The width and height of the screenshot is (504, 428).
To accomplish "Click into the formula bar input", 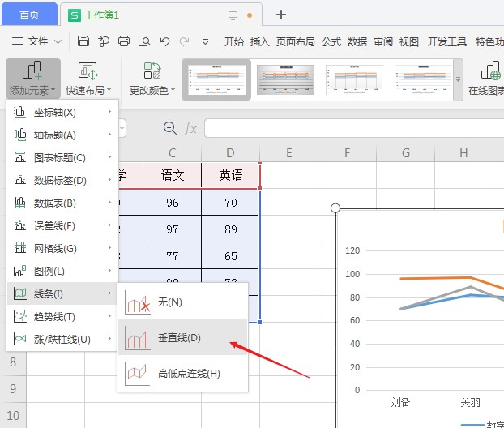I will (354, 128).
